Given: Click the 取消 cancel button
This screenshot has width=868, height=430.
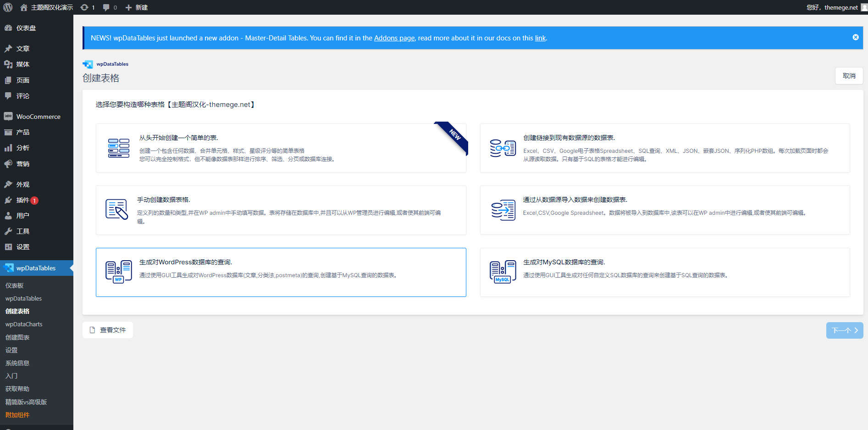Looking at the screenshot, I should pos(849,76).
